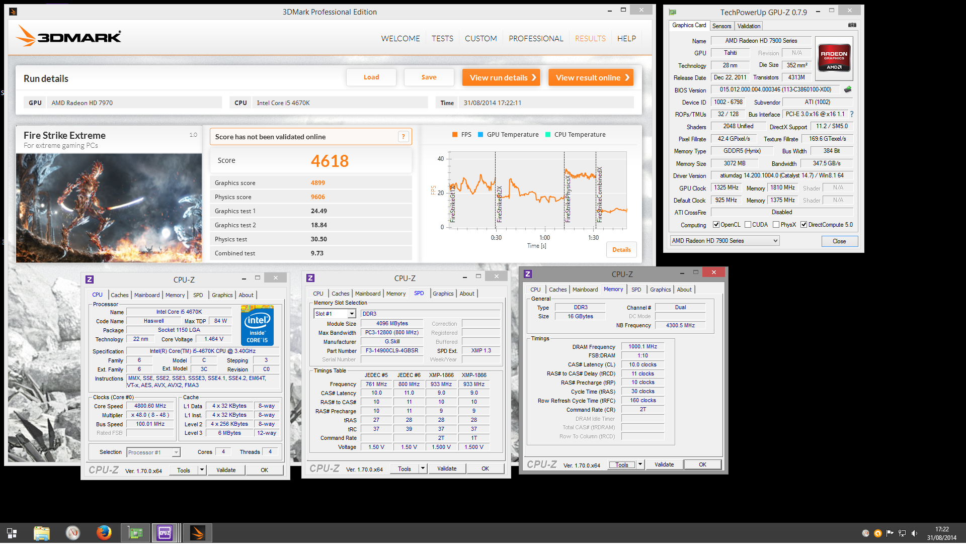
Task: Toggle the DirectCompute 5.0 checkbox
Action: tap(804, 225)
